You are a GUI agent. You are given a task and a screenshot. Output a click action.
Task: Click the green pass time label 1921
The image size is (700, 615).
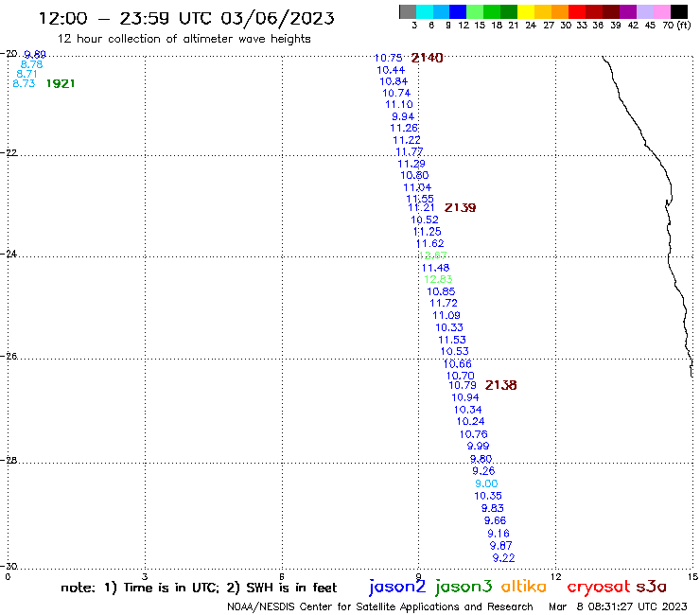pos(61,83)
